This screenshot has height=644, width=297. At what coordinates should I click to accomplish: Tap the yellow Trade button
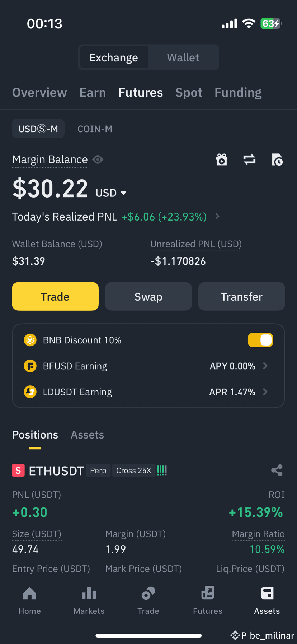click(x=55, y=296)
